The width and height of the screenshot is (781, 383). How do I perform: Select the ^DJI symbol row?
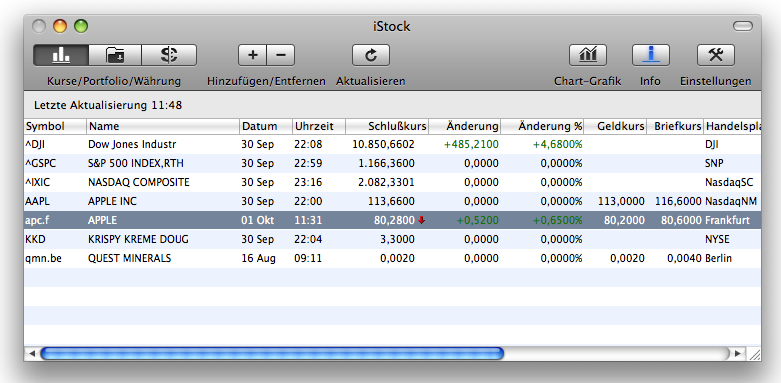pos(392,144)
